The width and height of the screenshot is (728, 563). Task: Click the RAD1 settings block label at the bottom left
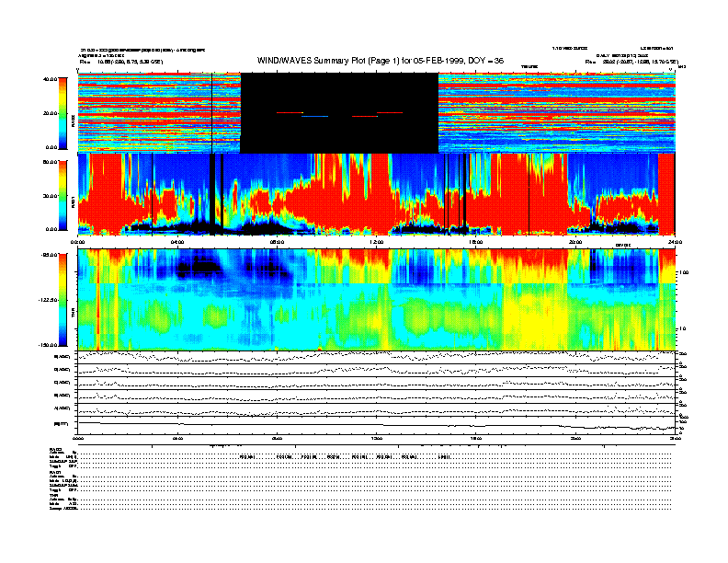tap(55, 472)
